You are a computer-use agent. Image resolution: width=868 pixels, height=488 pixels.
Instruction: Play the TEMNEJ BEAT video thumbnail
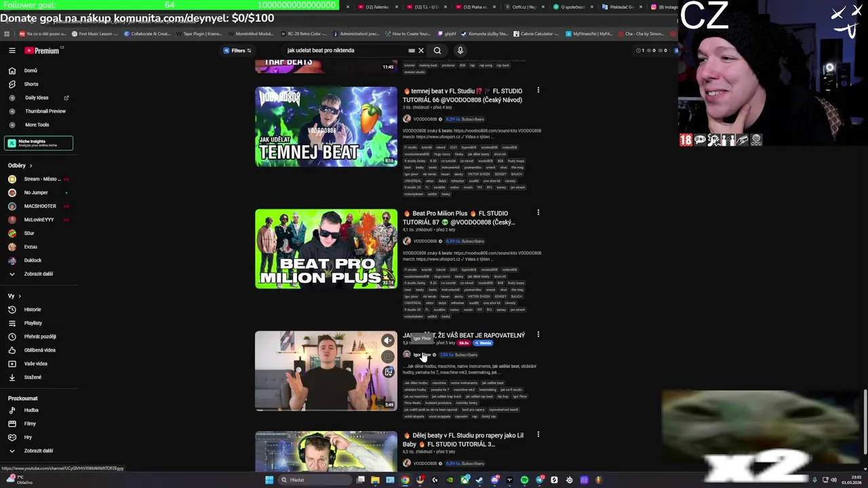(x=326, y=127)
